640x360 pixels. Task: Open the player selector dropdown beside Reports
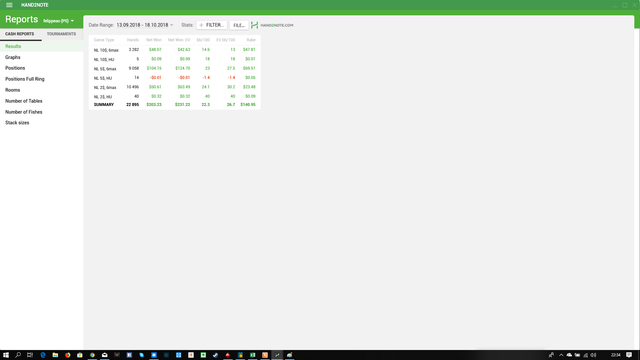tap(58, 21)
